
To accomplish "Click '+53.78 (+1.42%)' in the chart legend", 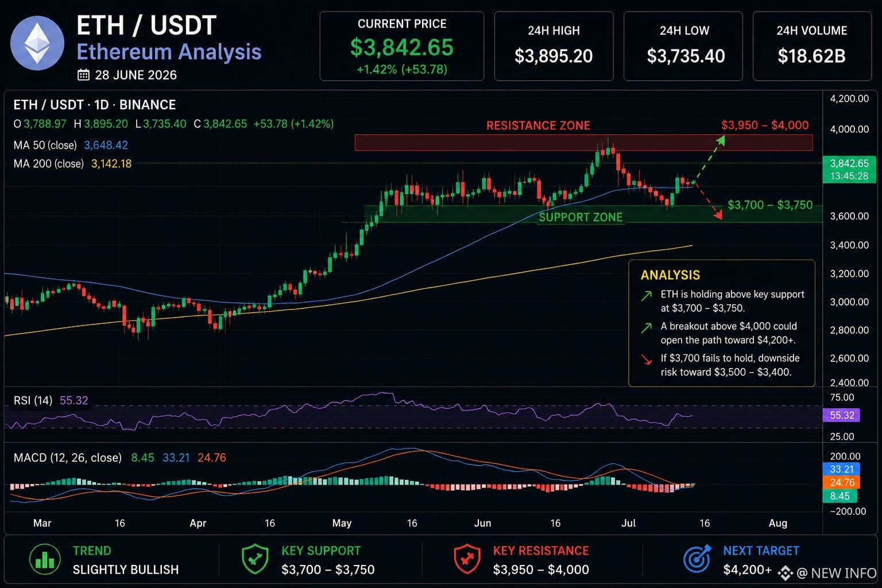I will (x=293, y=124).
